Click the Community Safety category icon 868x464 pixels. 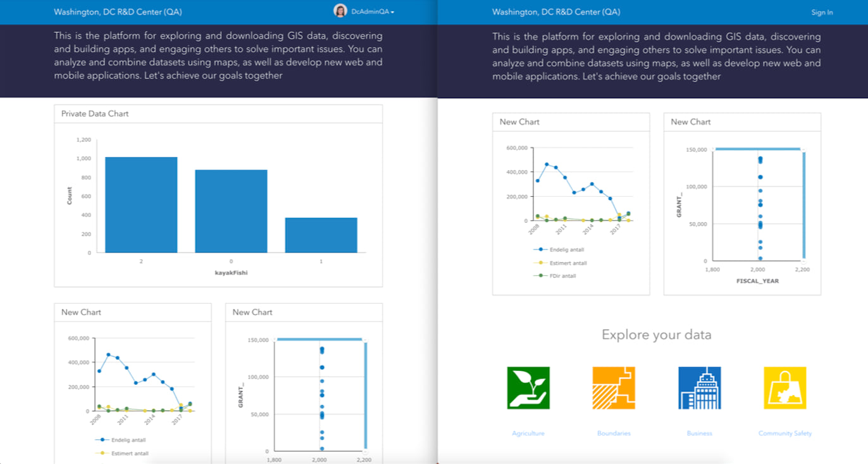coord(784,389)
